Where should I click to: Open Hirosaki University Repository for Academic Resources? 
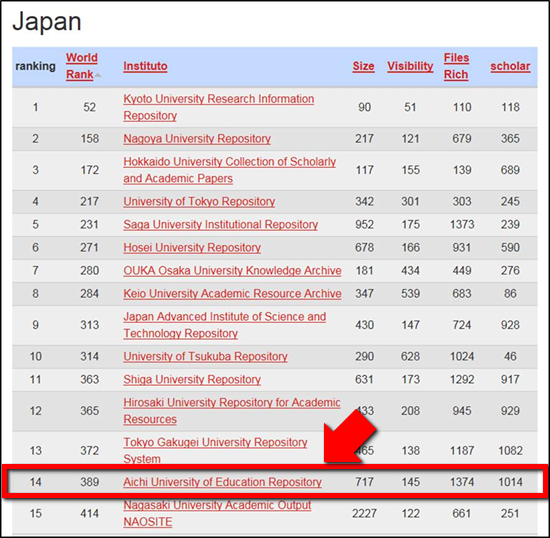click(232, 411)
